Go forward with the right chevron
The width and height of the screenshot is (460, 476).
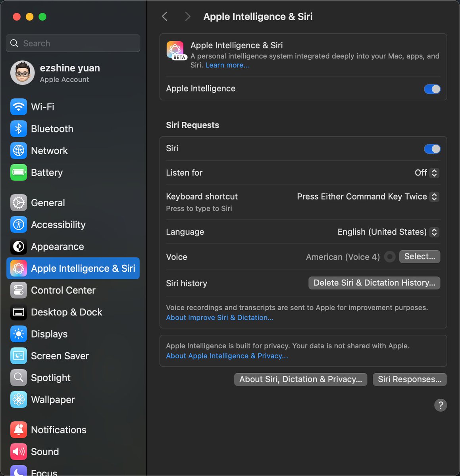click(188, 16)
